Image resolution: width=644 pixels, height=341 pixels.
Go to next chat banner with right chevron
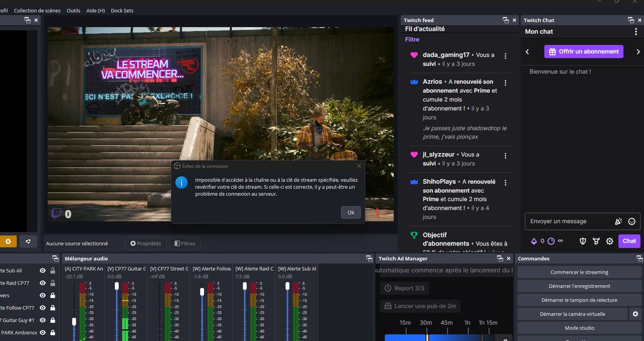tap(638, 52)
